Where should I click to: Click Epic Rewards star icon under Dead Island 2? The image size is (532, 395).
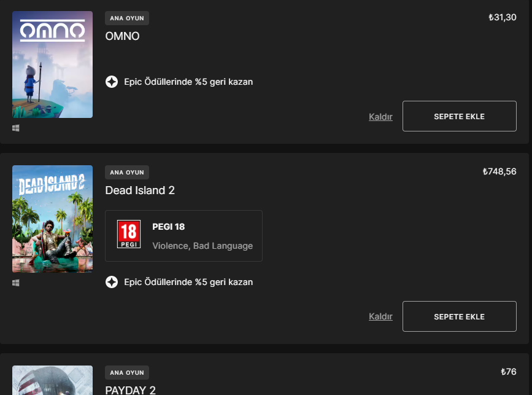coord(112,282)
